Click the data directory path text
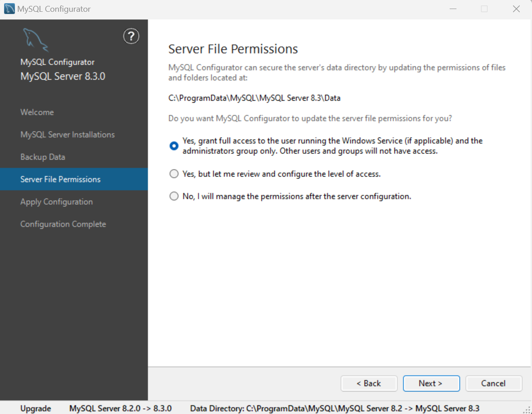Image resolution: width=532 pixels, height=414 pixels. point(254,98)
